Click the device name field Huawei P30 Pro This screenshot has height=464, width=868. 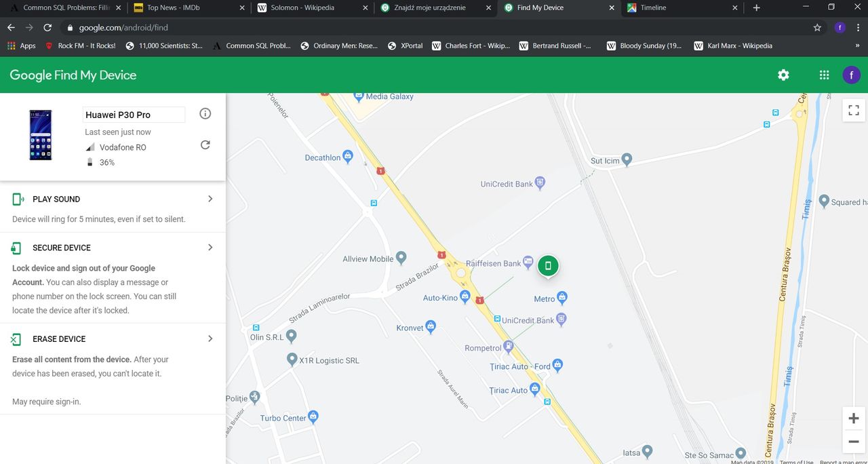(x=134, y=115)
